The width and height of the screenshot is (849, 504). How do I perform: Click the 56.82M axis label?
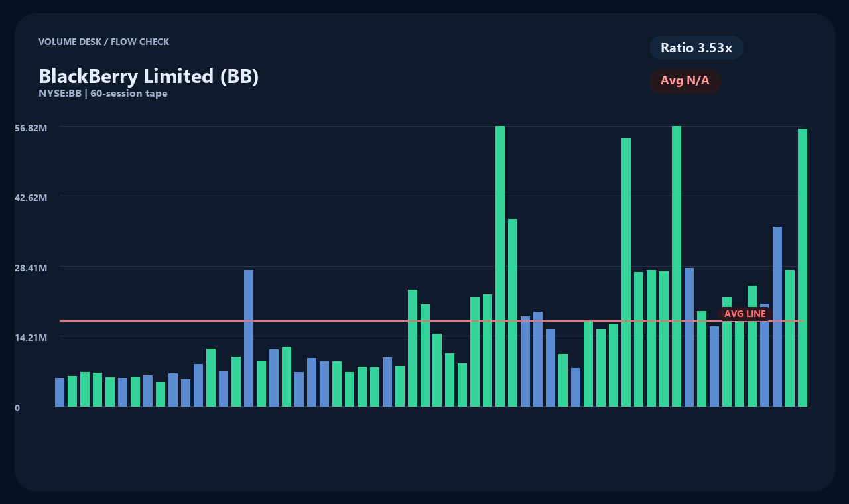click(x=31, y=127)
